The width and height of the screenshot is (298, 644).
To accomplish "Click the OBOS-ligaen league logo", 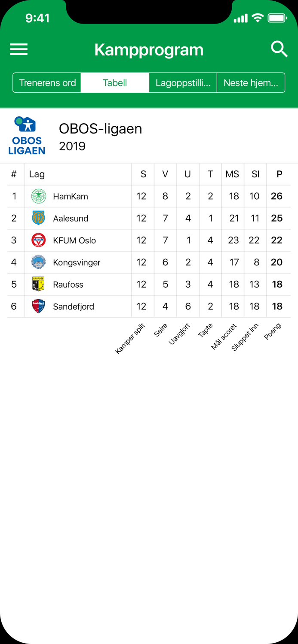I will [27, 134].
